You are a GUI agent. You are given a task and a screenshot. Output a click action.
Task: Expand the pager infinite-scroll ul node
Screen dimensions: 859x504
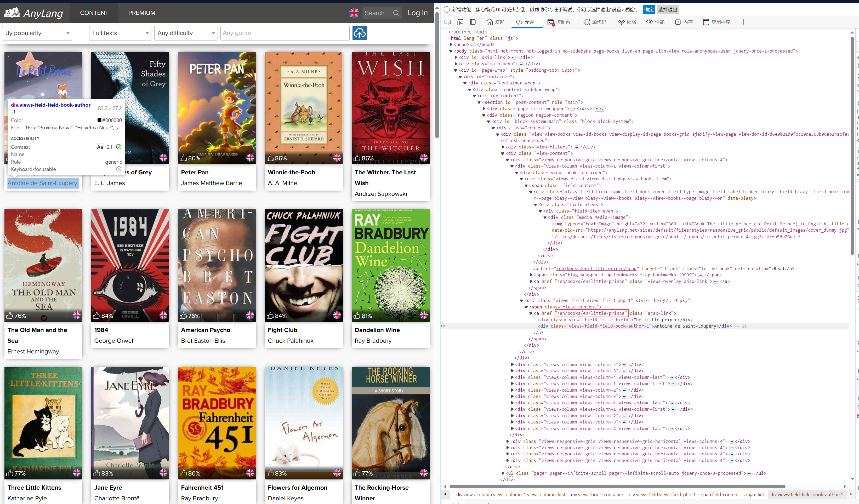pyautogui.click(x=503, y=473)
